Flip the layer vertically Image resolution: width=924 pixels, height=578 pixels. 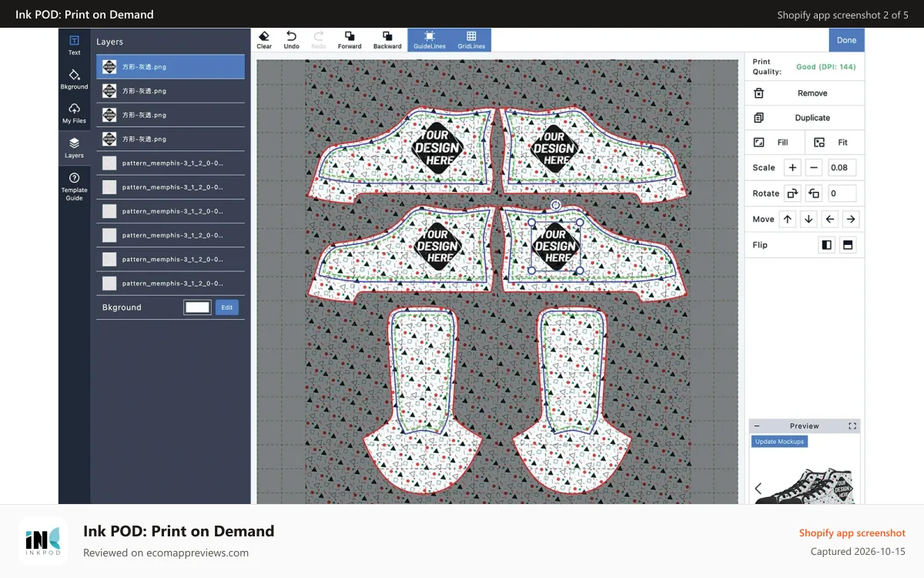tap(848, 245)
